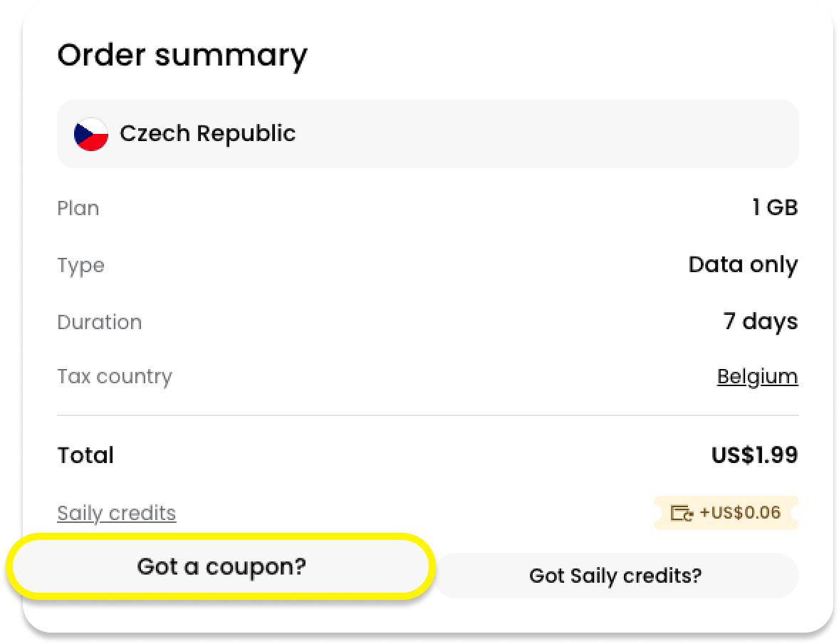
Task: Click the Saily credits wallet icon
Action: click(x=682, y=513)
